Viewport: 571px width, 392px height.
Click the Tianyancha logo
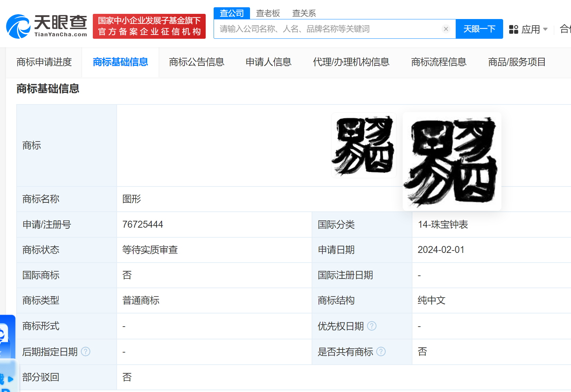[x=45, y=24]
